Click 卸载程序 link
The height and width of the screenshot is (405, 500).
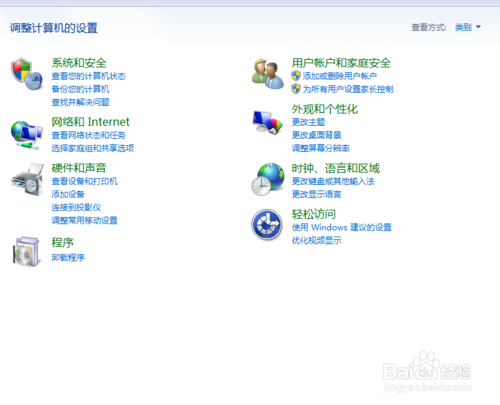click(68, 257)
